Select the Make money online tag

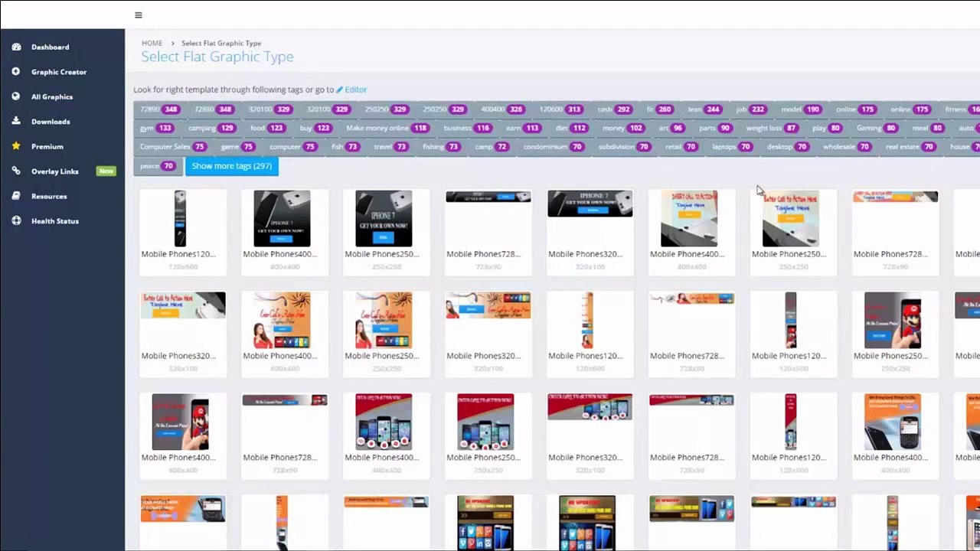pos(387,128)
